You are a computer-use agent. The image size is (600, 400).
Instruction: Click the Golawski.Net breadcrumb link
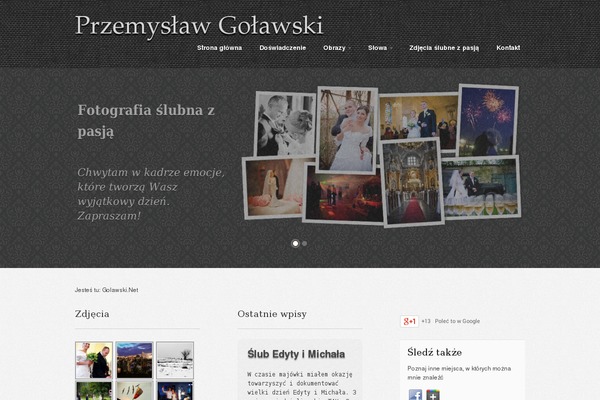coord(120,290)
